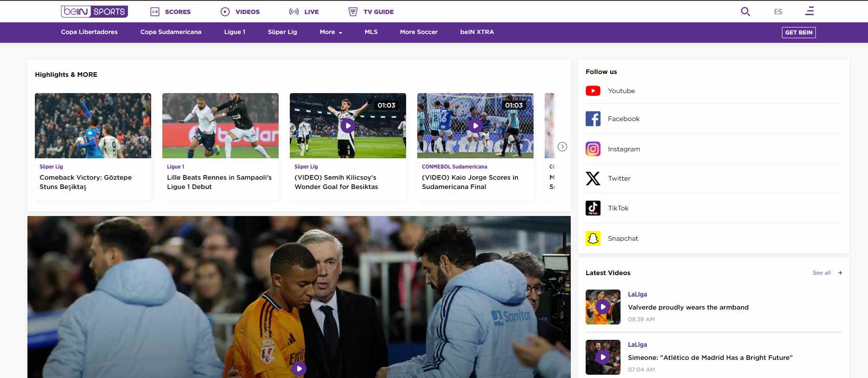Open the Scores scoreboard icon
The image size is (868, 378).
click(155, 12)
